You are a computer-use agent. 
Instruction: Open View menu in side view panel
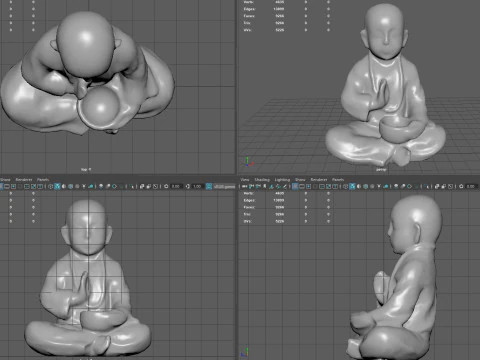point(244,180)
